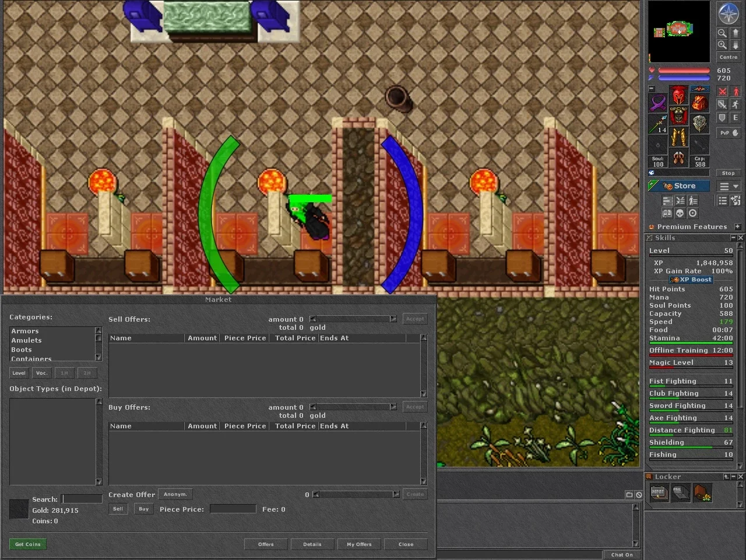Click the Locker up-level arrow button

pos(726,477)
